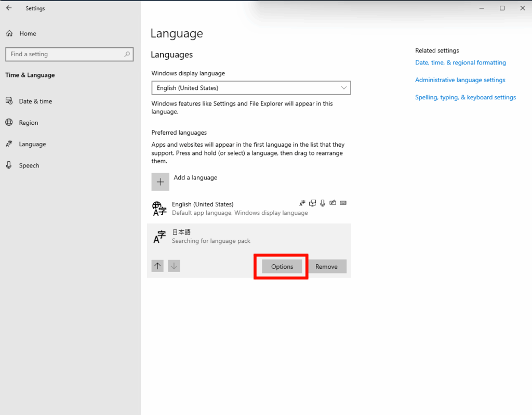Click the Find a setting search box
Viewport: 532px width, 415px height.
pos(65,54)
